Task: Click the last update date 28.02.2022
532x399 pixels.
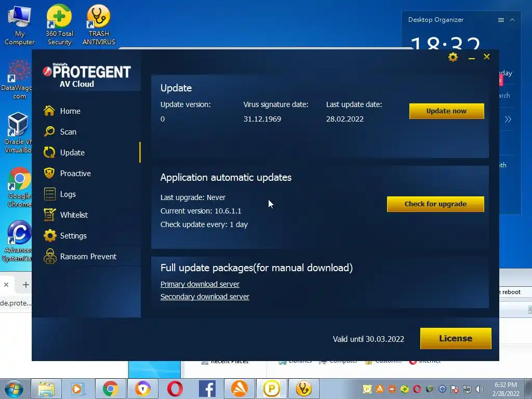Action: tap(345, 119)
